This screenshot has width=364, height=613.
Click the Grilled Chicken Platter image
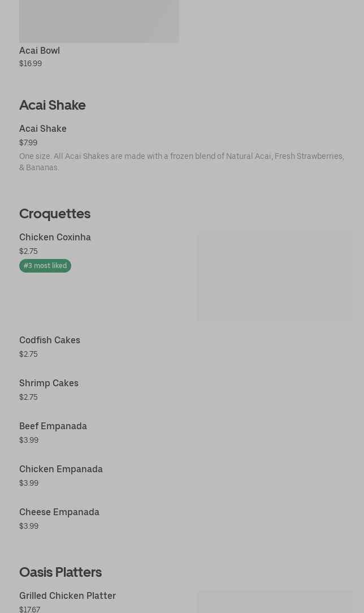275,602
